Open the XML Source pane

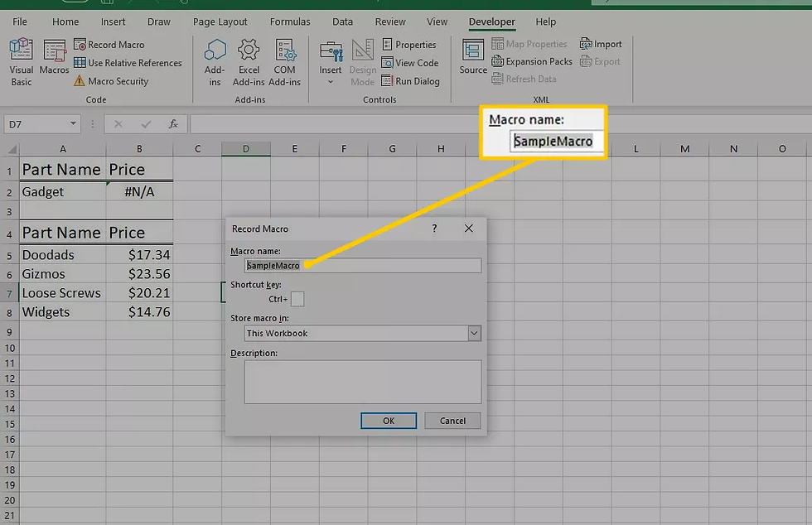[x=473, y=57]
